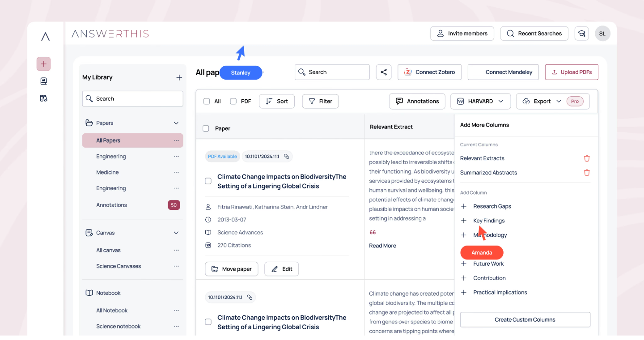
Task: Click the Relevant Extract column header
Action: pyautogui.click(x=391, y=127)
